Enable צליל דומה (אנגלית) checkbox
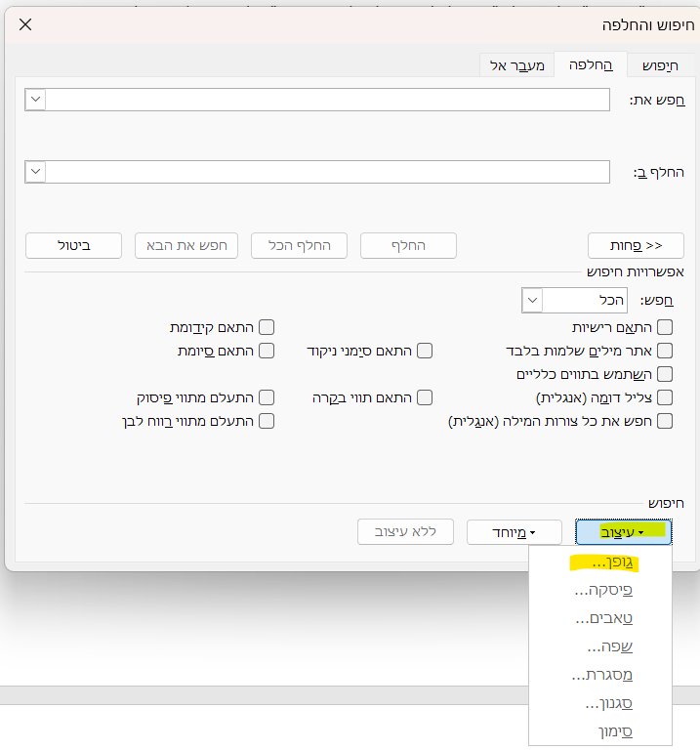This screenshot has height=750, width=700. [x=665, y=397]
